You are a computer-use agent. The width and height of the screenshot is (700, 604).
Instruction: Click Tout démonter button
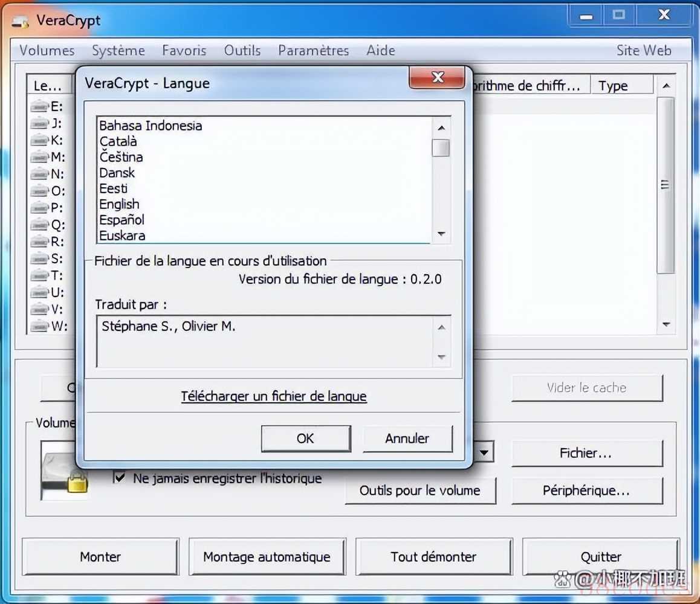[x=433, y=557]
